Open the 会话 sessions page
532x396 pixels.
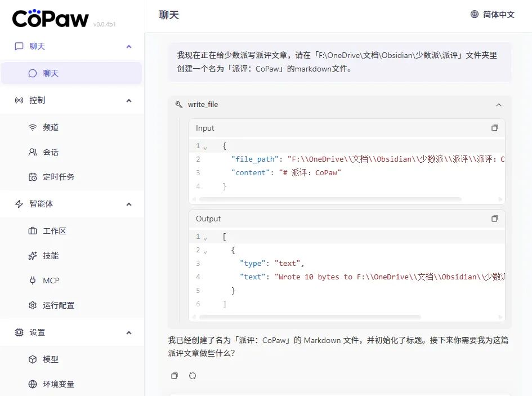point(71,152)
